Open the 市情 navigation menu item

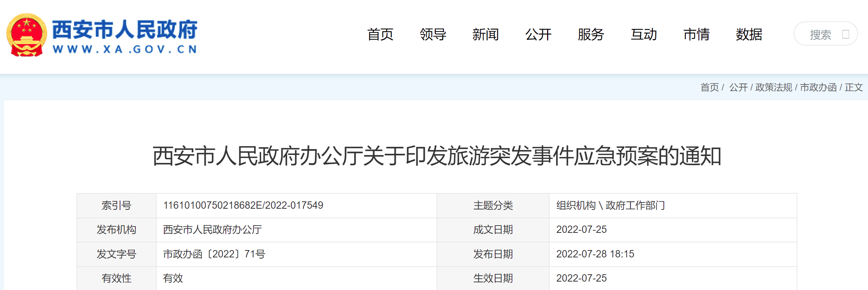[x=696, y=34]
